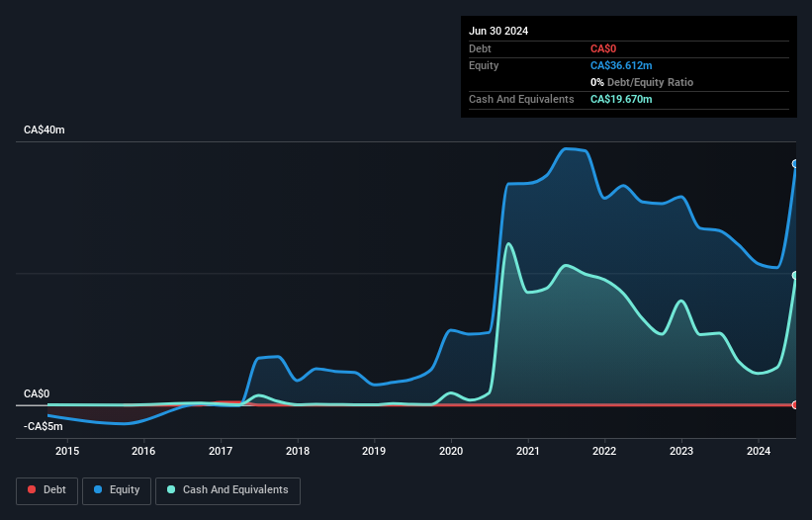812x520 pixels.
Task: Click the 0% Debt/Equity Ratio text
Action: [642, 82]
